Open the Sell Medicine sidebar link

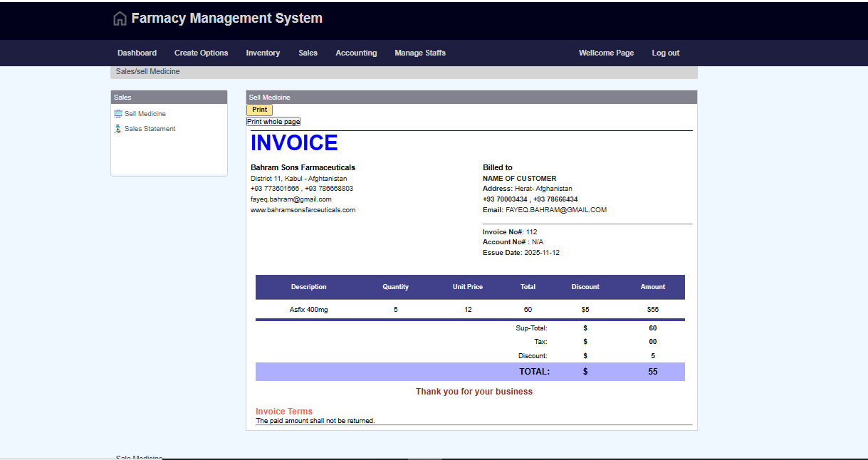tap(145, 114)
